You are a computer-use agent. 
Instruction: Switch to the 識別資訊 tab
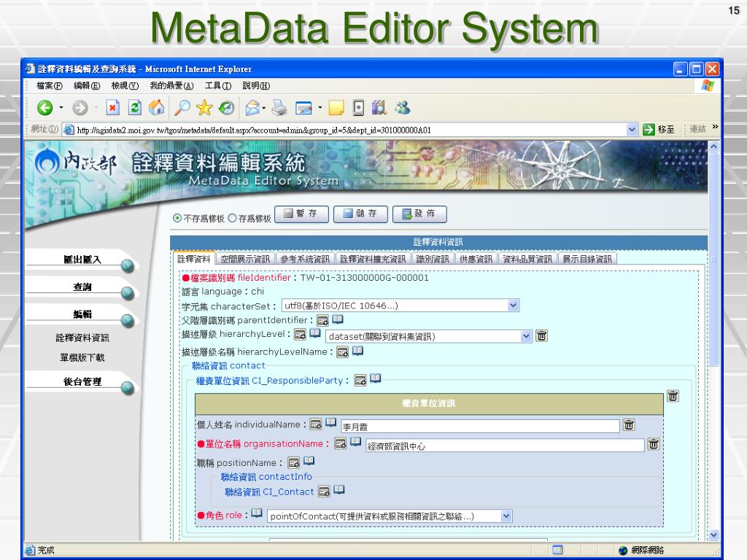433,259
